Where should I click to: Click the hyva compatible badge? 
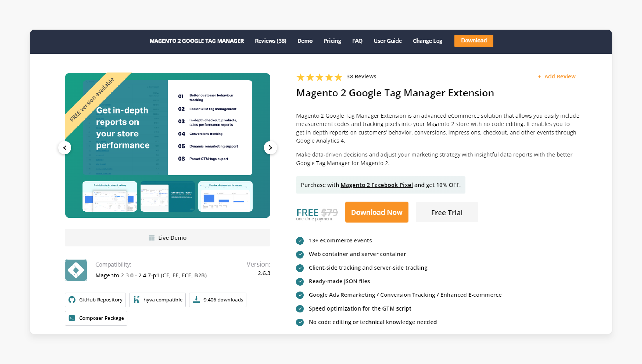pos(157,300)
